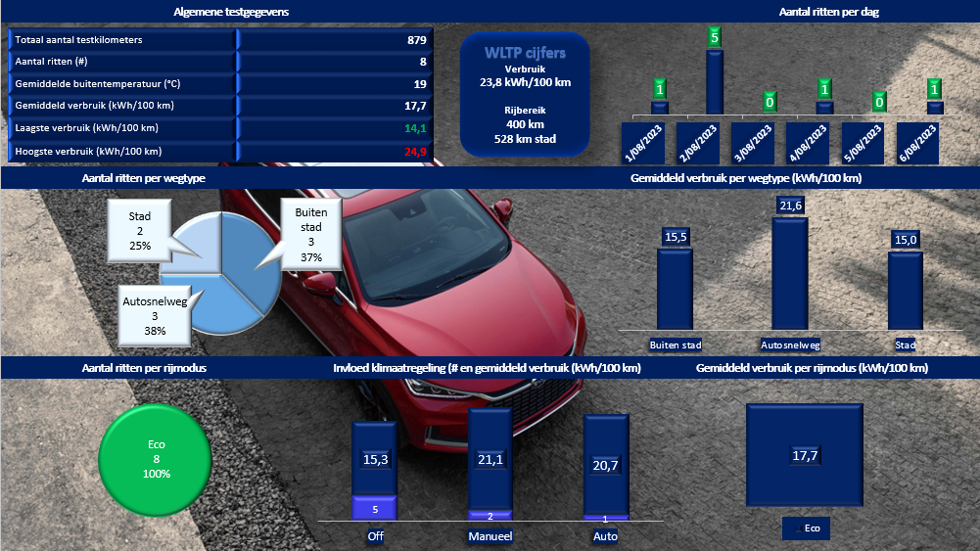Click the '528 km stad' range text
The height and width of the screenshot is (551, 980).
pyautogui.click(x=525, y=139)
